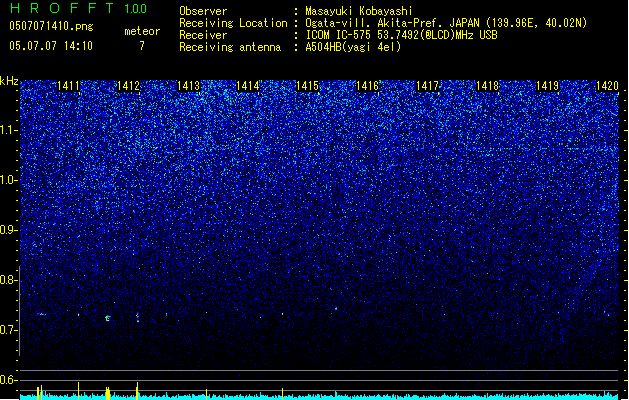Click the 0.9 kHz frequency label
The height and width of the screenshot is (400, 629).
[8, 230]
